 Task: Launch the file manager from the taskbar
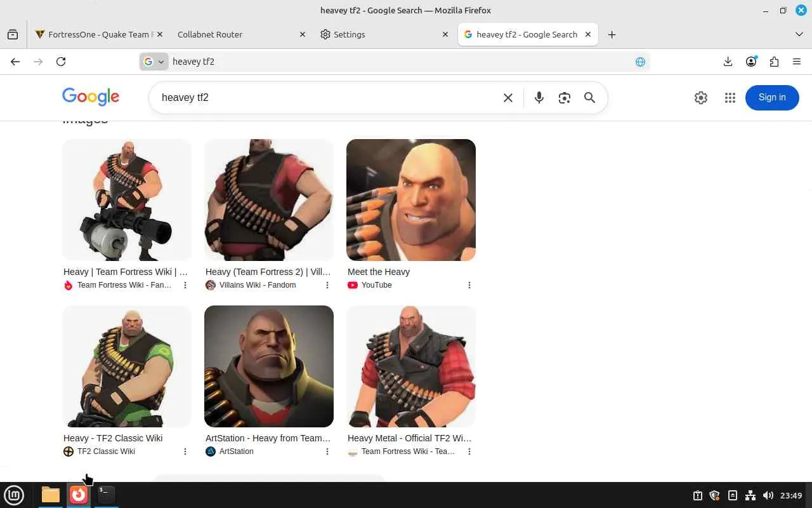tap(51, 495)
